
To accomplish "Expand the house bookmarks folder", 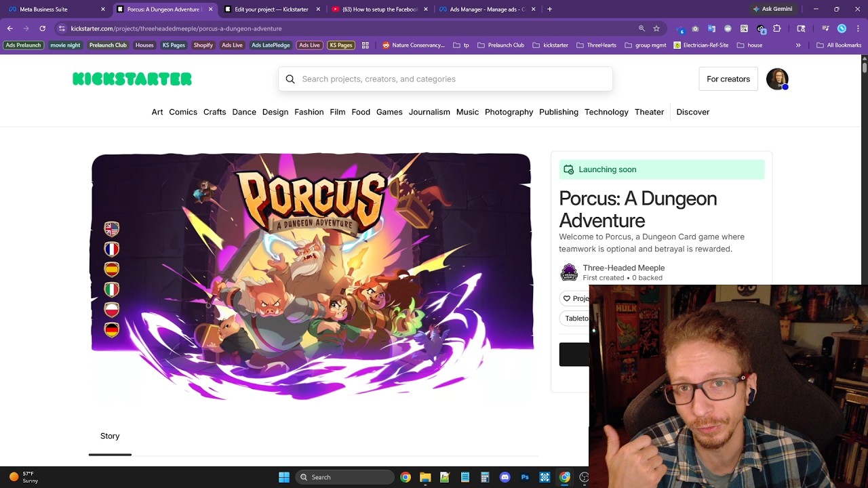I will [x=750, y=45].
